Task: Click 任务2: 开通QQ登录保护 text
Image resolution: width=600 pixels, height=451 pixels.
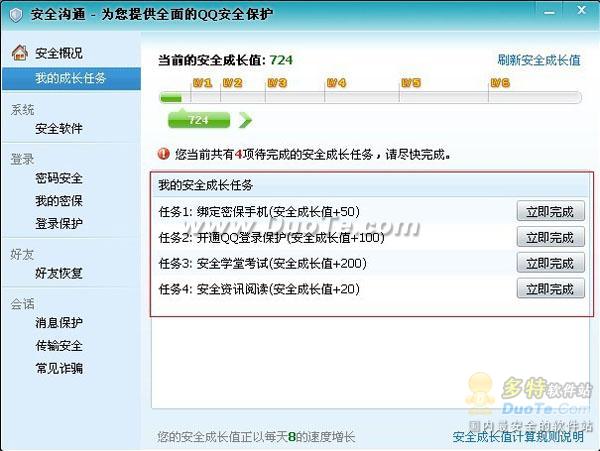Action: coord(271,238)
